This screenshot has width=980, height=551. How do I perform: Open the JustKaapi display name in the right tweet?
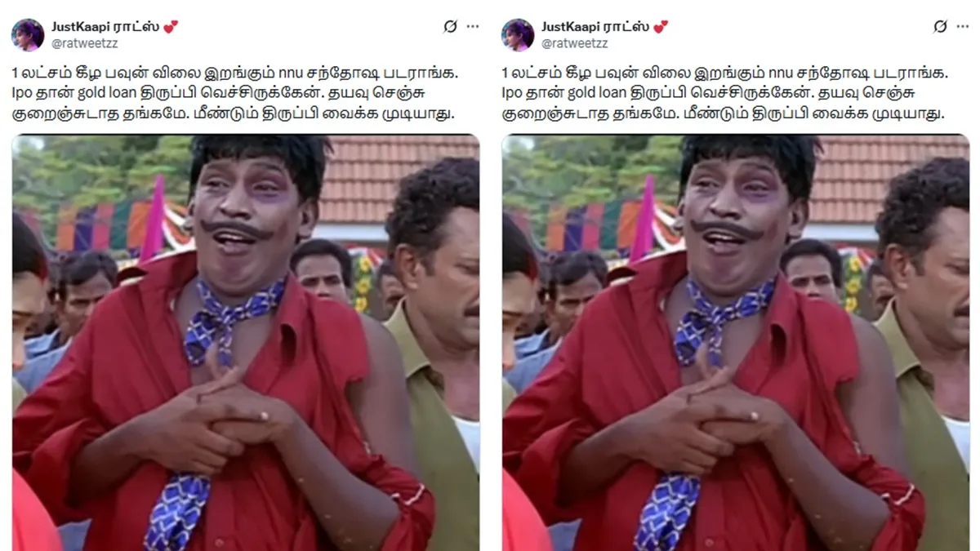point(596,27)
